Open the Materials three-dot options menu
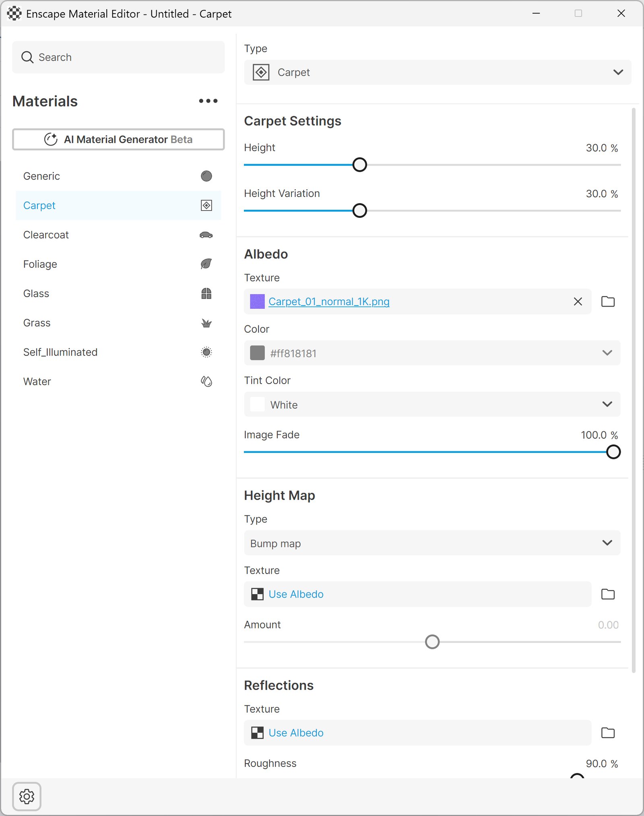Screen dimensions: 644x816 tap(208, 101)
